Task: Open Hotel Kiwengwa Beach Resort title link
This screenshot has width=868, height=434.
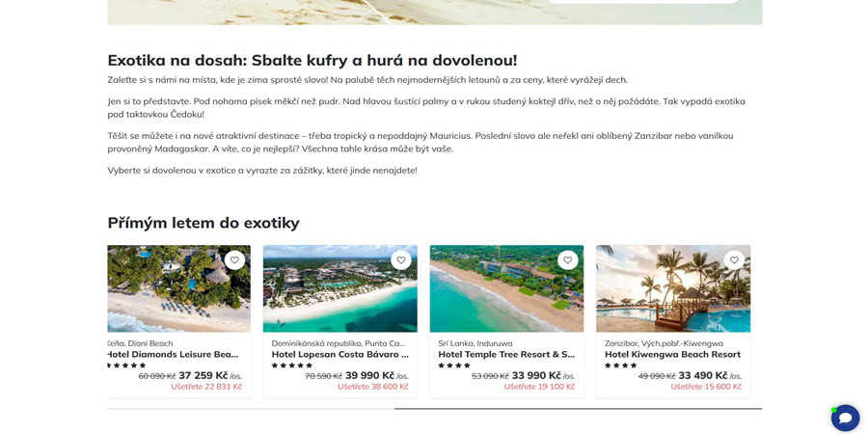Action: coord(672,354)
